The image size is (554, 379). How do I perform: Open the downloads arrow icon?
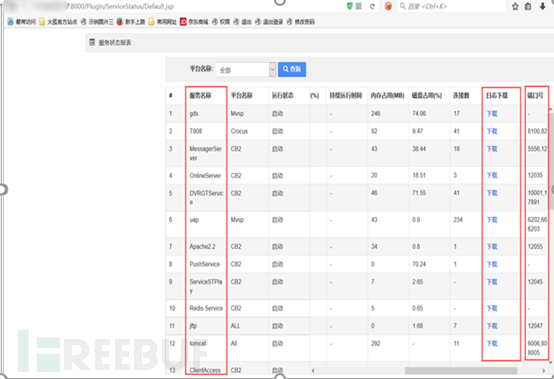542,6
